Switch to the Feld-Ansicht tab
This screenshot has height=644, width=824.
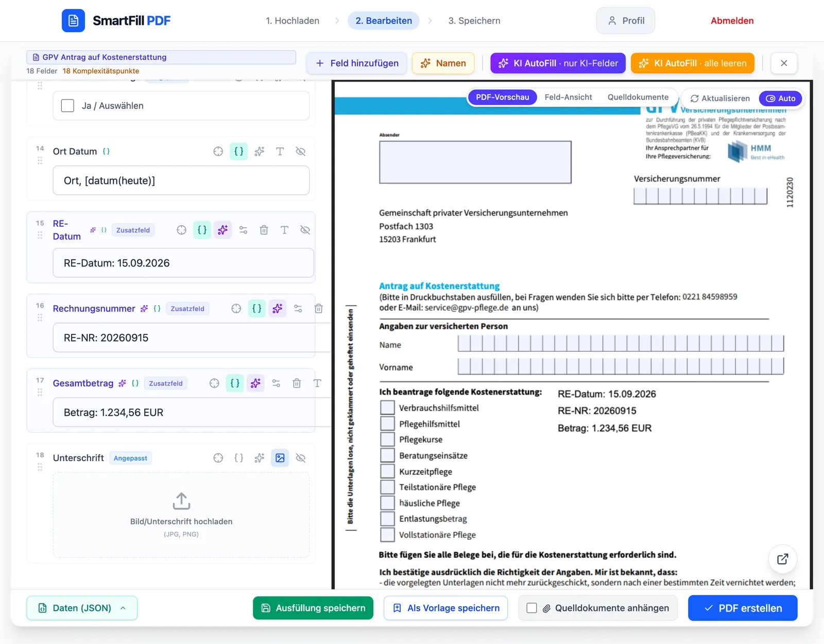tap(569, 97)
